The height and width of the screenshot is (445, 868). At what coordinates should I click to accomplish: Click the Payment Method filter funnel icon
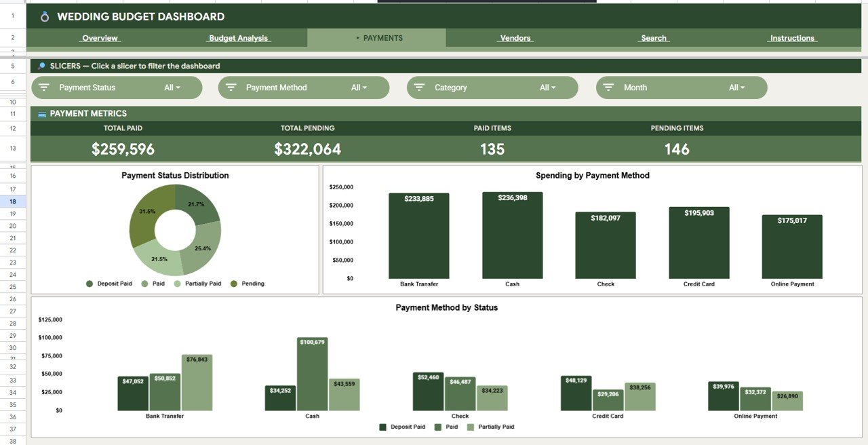click(x=231, y=87)
